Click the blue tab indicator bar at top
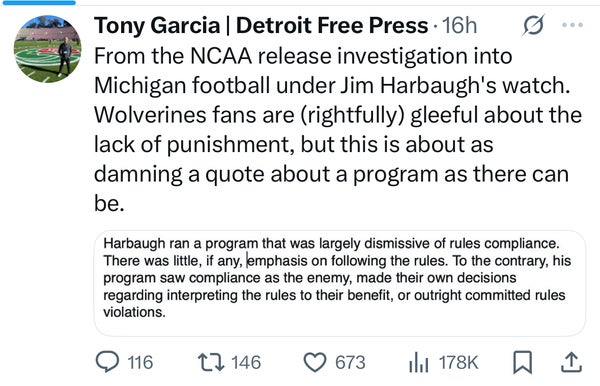600x386 pixels. (x=38, y=2)
